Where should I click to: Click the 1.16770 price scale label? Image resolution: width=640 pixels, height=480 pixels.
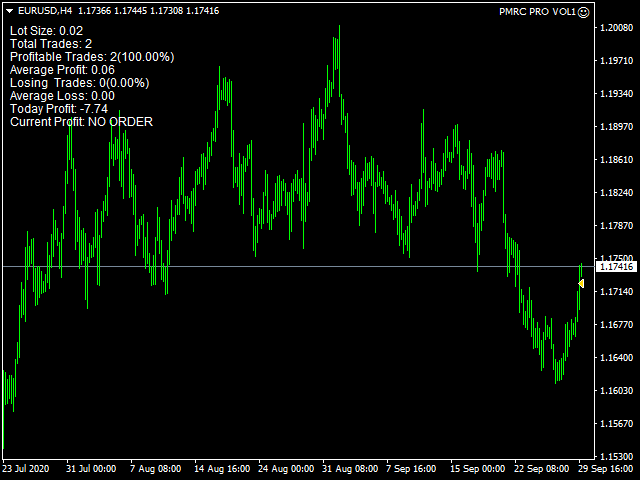tap(616, 325)
